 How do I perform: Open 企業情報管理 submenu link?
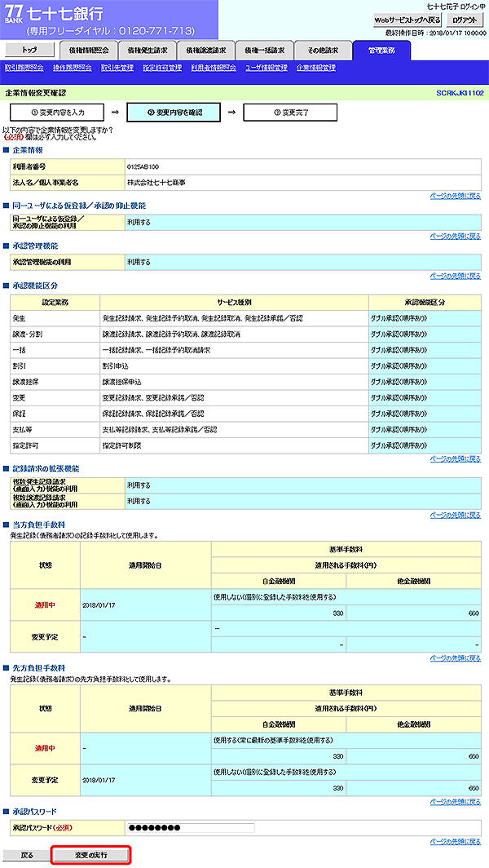coord(316,68)
